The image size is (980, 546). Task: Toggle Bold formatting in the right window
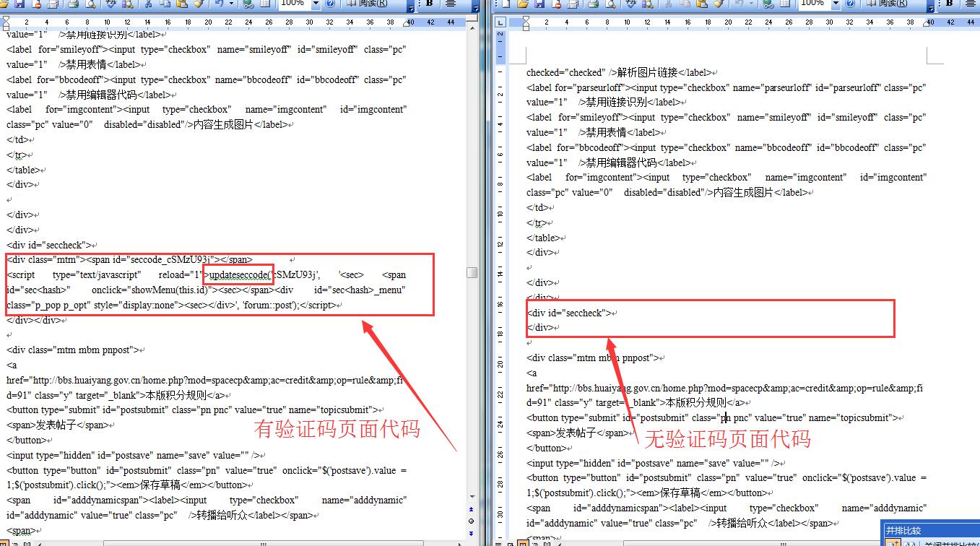(x=949, y=4)
